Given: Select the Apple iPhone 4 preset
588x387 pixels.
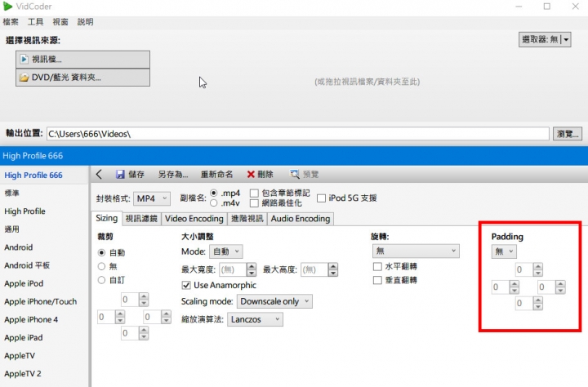Looking at the screenshot, I should 45,319.
